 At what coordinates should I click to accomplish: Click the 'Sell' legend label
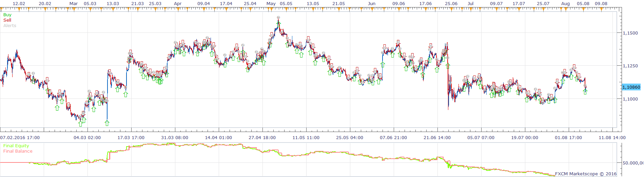pos(7,20)
